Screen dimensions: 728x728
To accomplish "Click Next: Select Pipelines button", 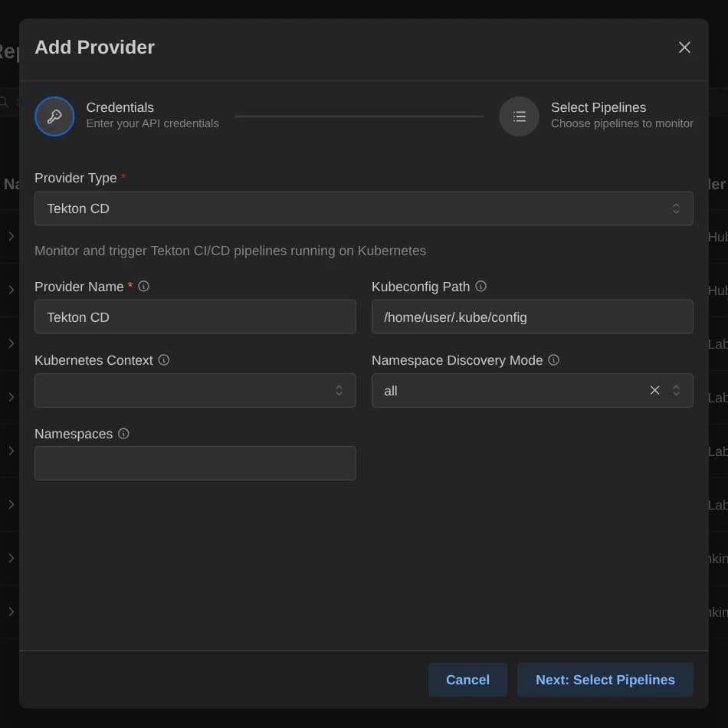I will click(605, 680).
